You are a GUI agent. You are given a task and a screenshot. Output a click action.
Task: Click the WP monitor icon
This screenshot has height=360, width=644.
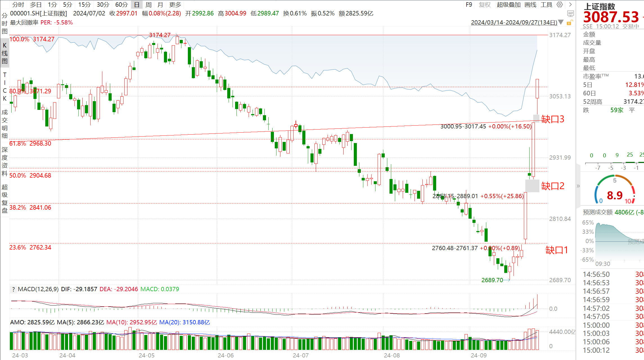(x=570, y=13)
